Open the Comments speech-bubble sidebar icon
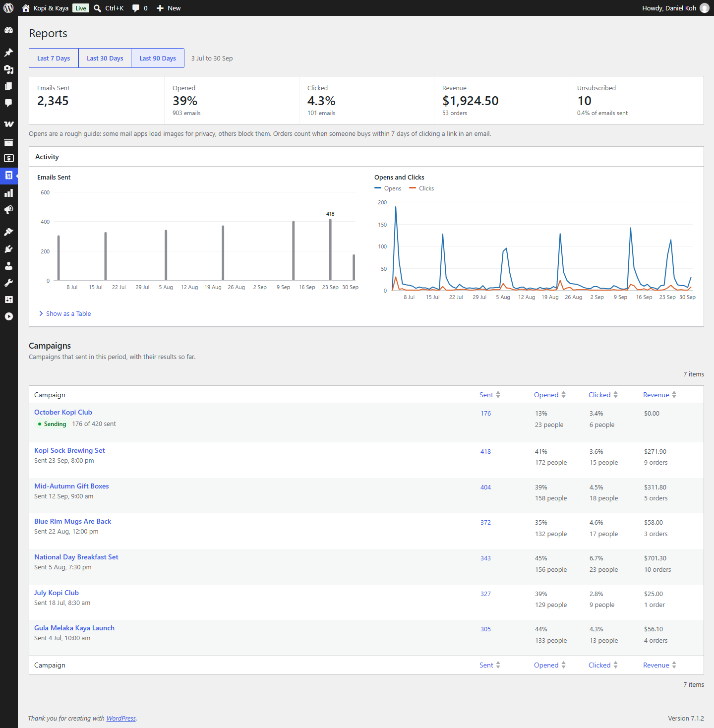Screen dimensions: 714x728 pyautogui.click(x=8, y=103)
